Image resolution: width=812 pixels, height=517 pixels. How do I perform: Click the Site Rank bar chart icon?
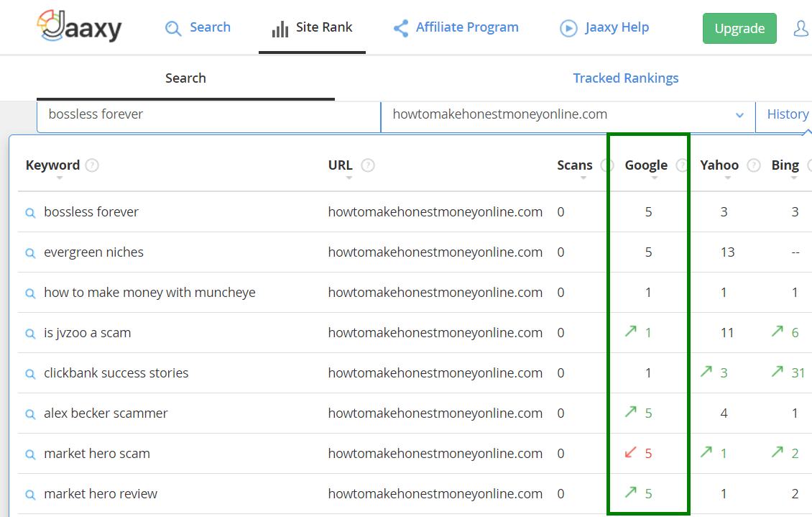[x=280, y=29]
